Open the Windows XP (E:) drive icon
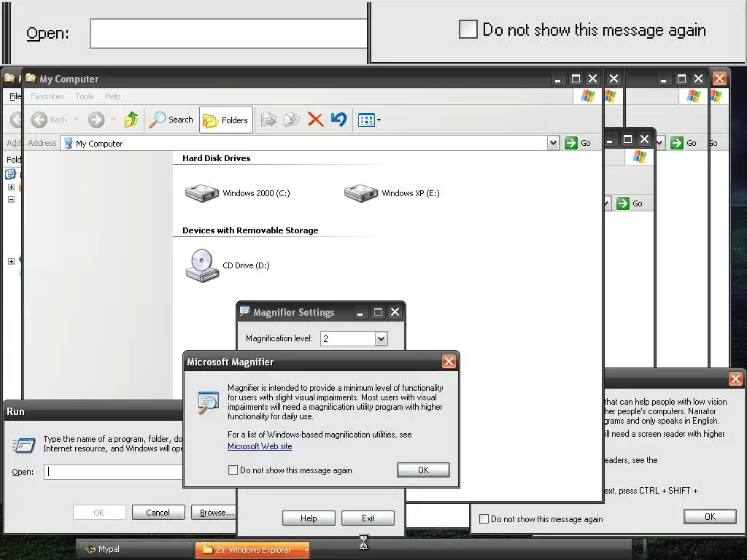747x560 pixels. point(361,192)
